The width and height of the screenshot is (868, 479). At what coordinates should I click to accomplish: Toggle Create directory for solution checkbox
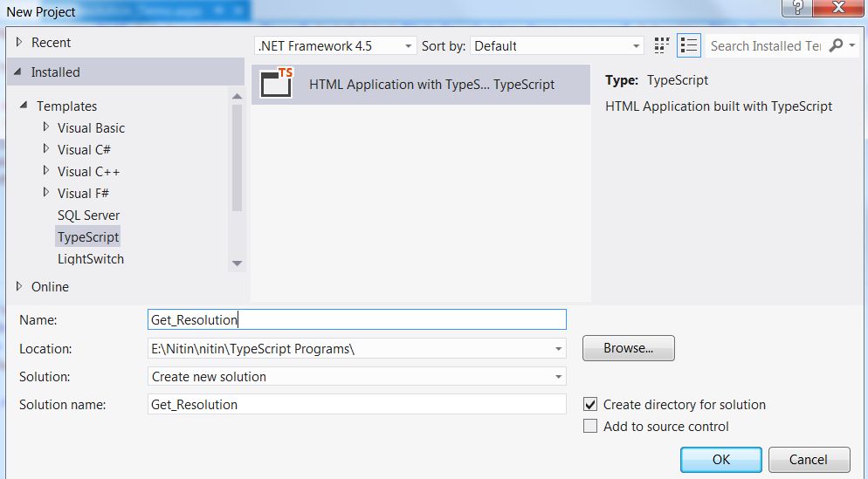click(x=590, y=404)
